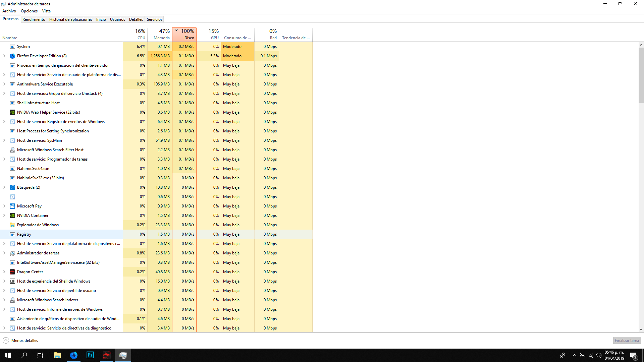Open File Explorer from the taskbar
This screenshot has height=362, width=644.
pos(57,355)
